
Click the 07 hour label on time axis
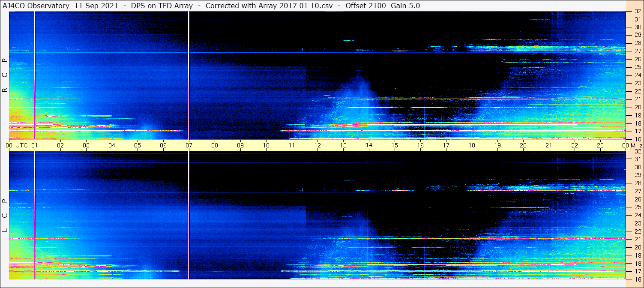coord(189,145)
